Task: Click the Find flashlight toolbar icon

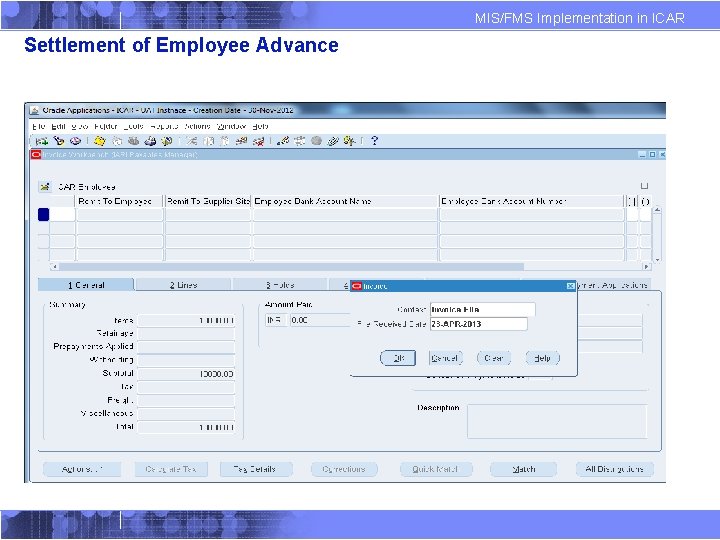Action: 59,141
